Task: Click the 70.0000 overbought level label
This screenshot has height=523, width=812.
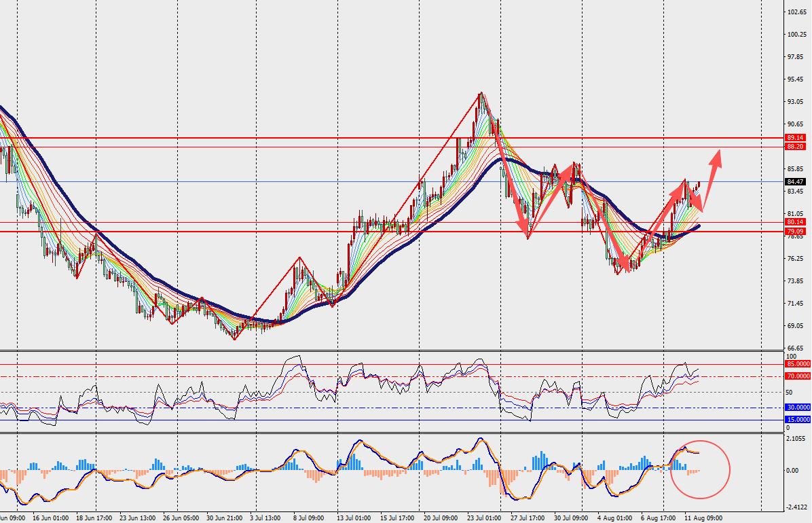Action: point(798,376)
